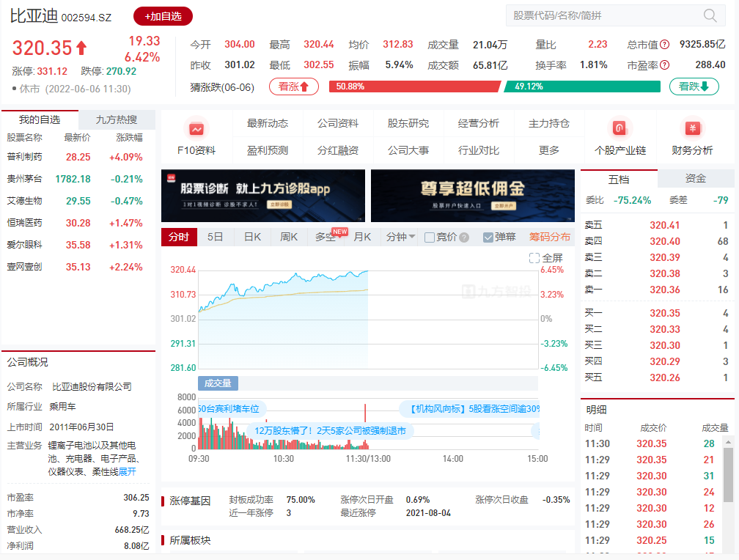
Task: Select the 五档 tab
Action: click(x=618, y=179)
